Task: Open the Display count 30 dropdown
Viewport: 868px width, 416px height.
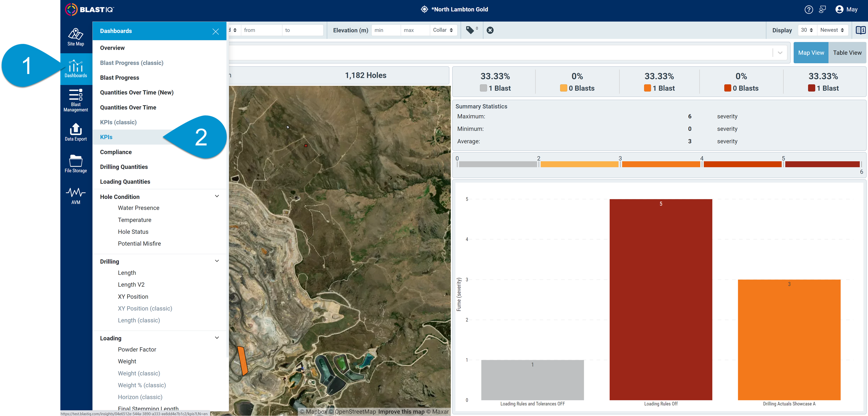Action: pos(806,30)
